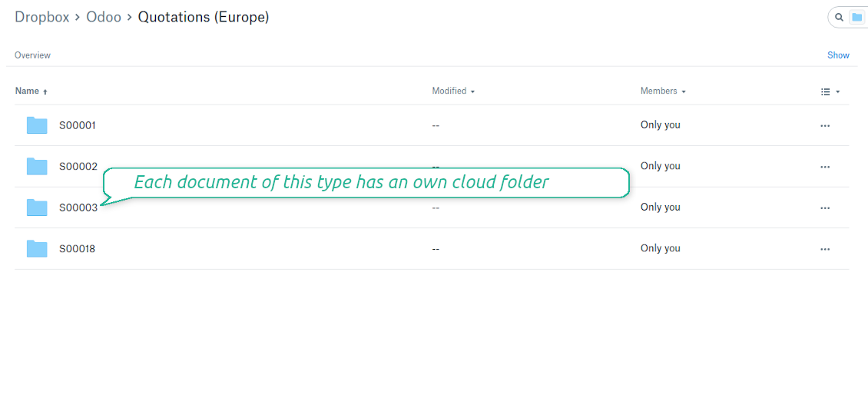Click the S00001 folder icon
Viewport: 868px width, 395px height.
[37, 125]
